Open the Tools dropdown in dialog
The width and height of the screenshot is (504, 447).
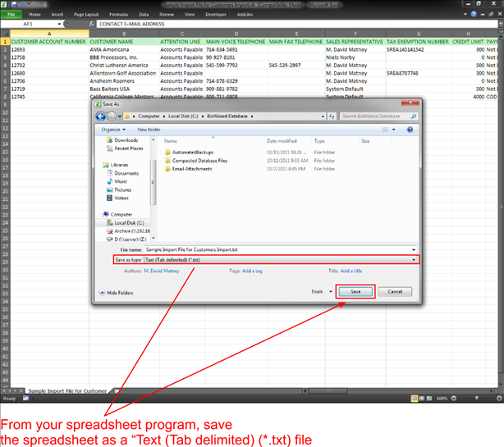pos(321,292)
